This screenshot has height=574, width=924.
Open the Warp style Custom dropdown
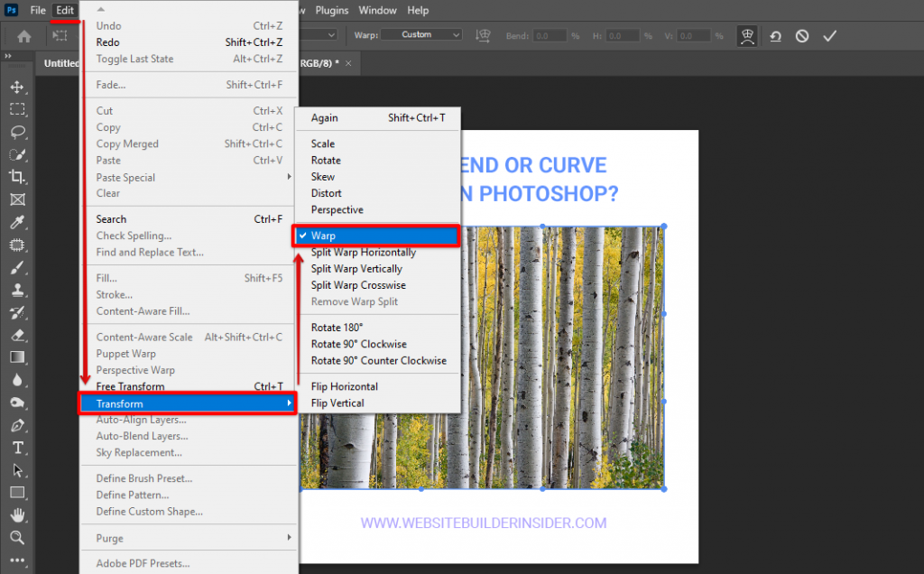click(420, 33)
